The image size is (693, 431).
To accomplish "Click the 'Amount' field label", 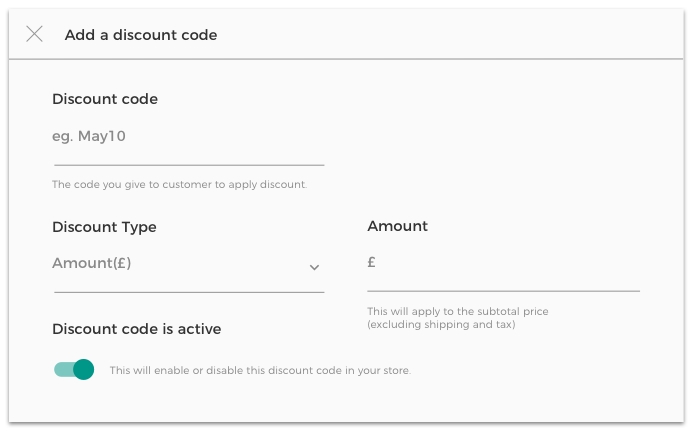I will 397,226.
